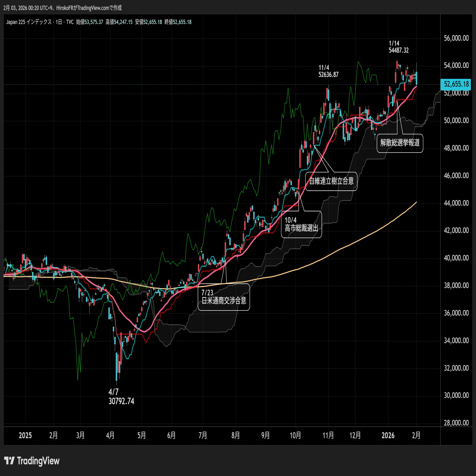
Task: Click the '1/14 54487.32' high label
Action: point(399,47)
